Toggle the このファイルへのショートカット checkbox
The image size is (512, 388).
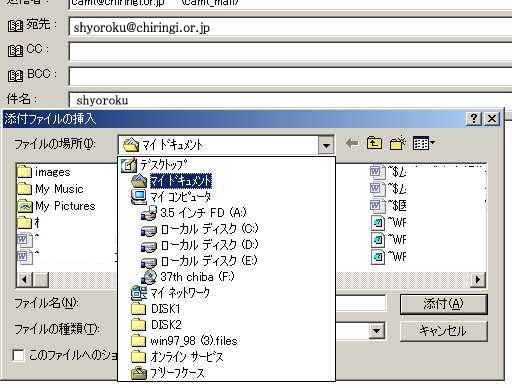coord(18,355)
